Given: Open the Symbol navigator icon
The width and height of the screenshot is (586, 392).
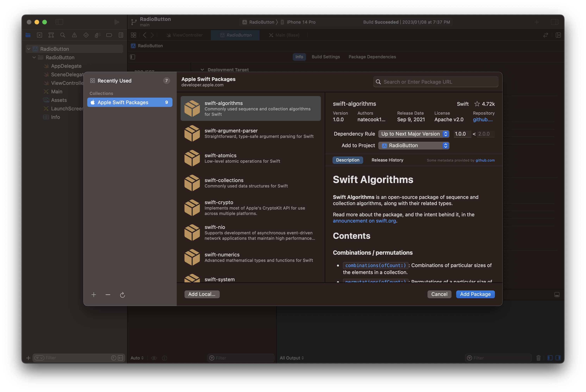Looking at the screenshot, I should (51, 35).
